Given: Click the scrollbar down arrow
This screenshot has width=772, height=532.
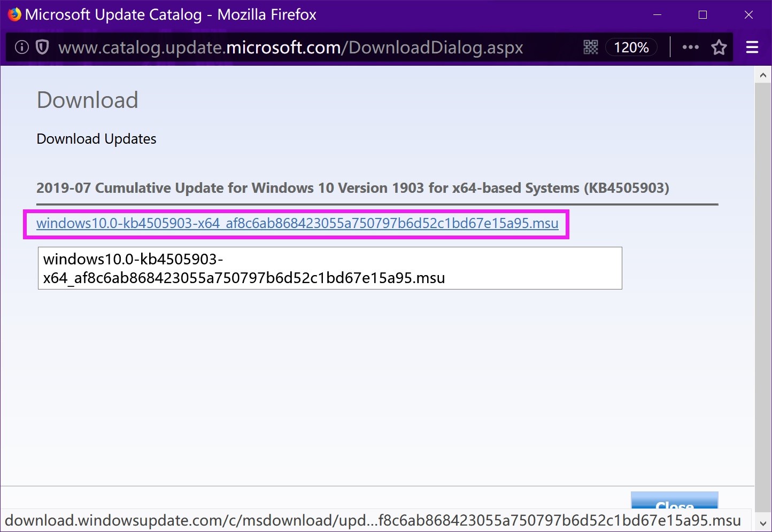Looking at the screenshot, I should click(763, 524).
